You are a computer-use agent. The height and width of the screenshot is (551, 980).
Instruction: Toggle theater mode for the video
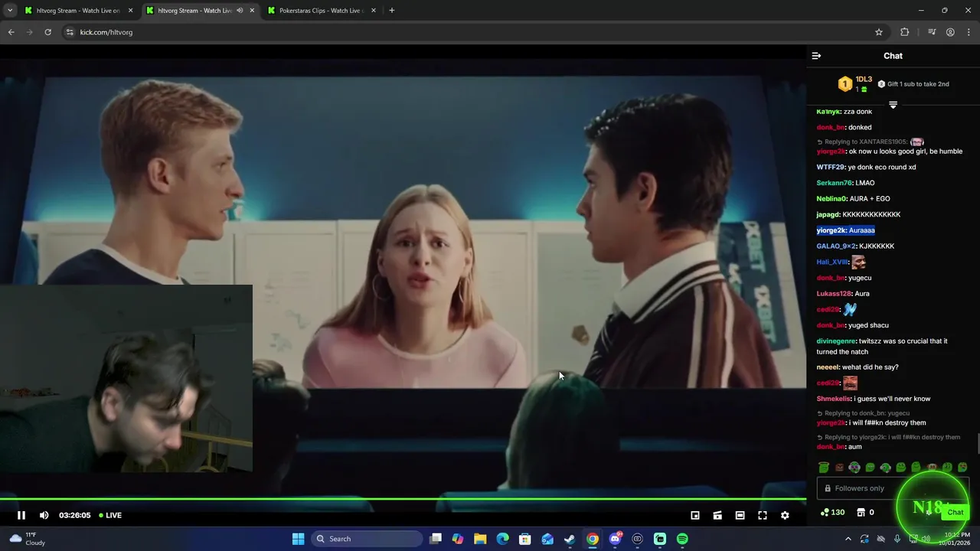pos(740,515)
